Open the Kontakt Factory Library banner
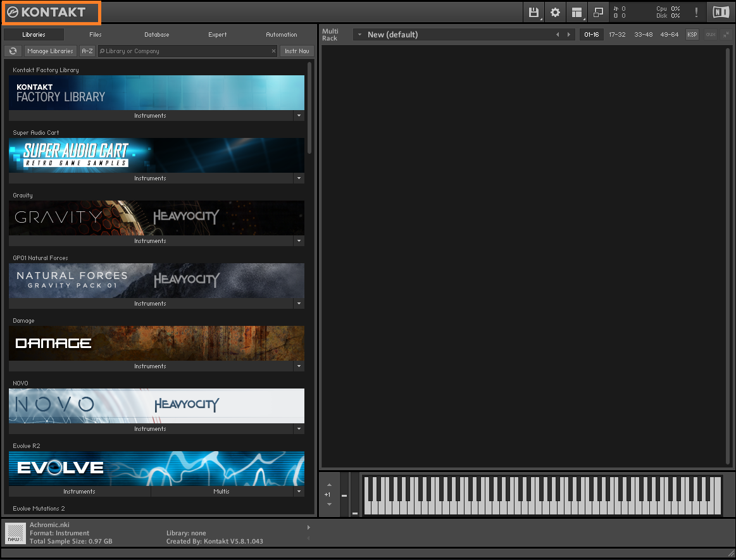 click(156, 92)
